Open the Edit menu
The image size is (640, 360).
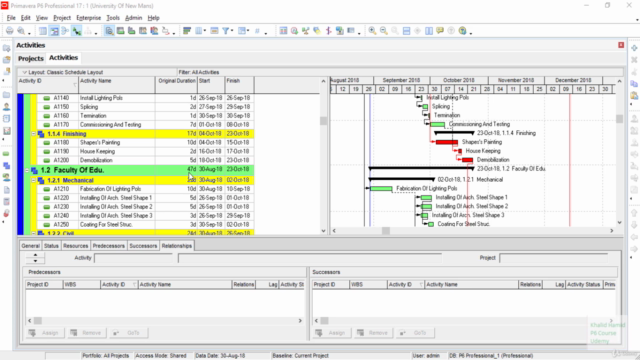tap(25, 18)
